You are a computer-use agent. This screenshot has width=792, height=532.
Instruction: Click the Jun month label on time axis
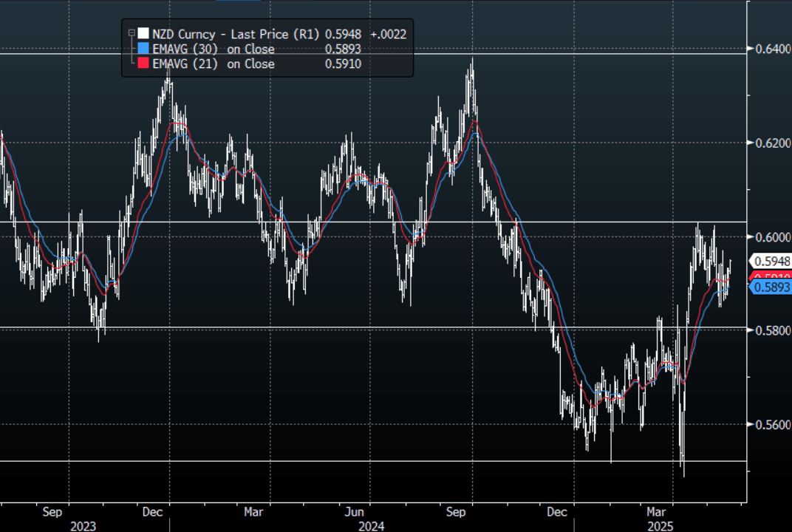[x=355, y=511]
